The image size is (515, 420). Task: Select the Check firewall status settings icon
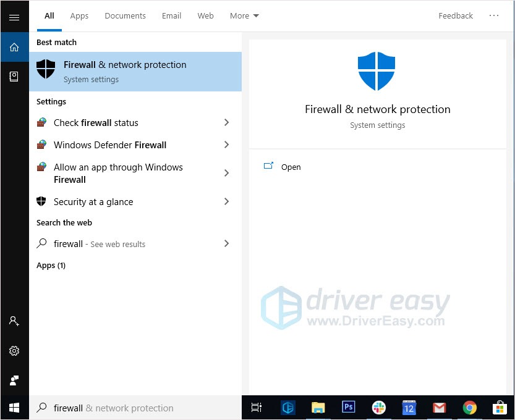(41, 122)
